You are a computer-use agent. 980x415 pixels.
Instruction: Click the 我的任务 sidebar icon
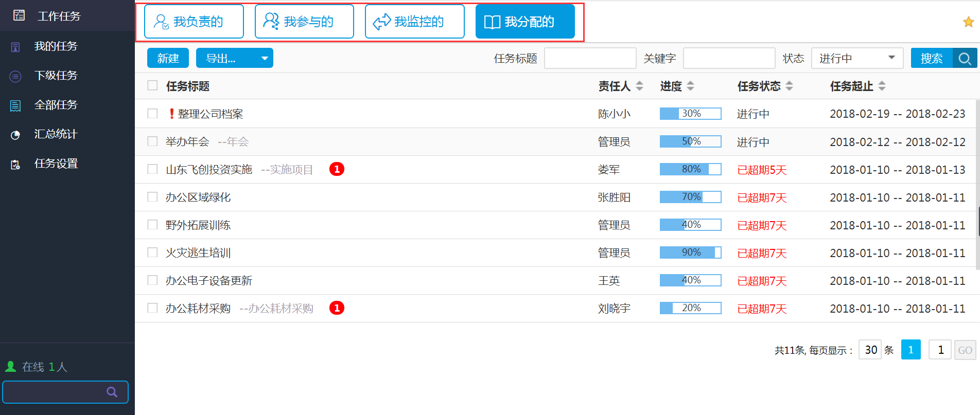pos(15,47)
